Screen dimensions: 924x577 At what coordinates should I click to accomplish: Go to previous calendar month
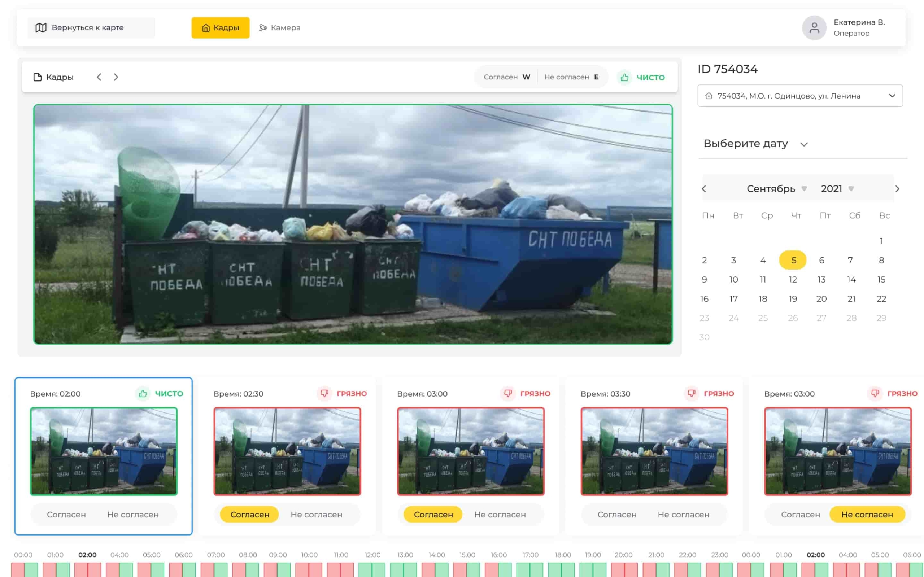704,189
